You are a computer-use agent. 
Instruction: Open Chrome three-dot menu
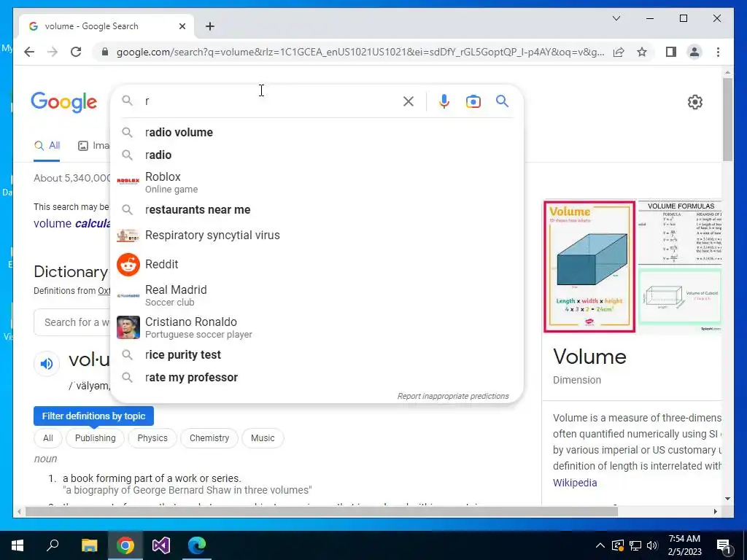[718, 52]
